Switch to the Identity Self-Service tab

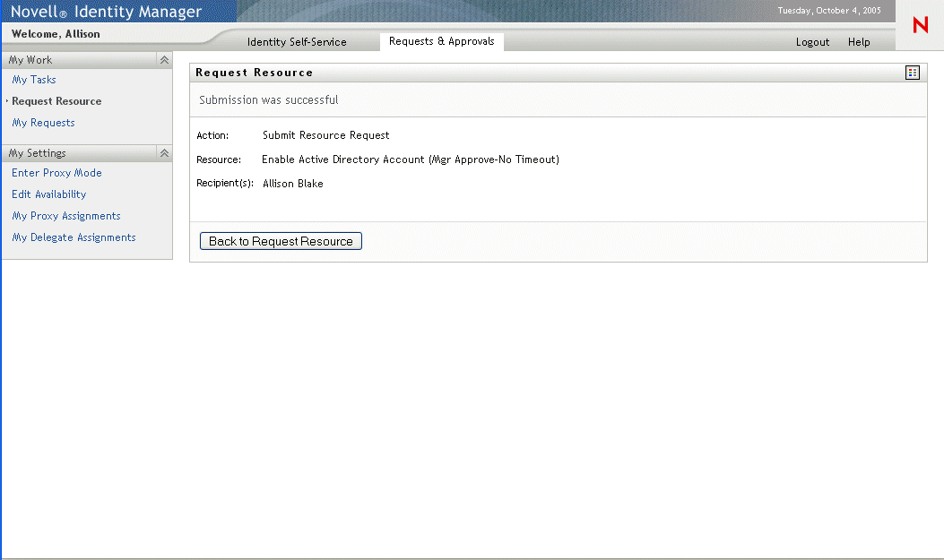tap(297, 41)
